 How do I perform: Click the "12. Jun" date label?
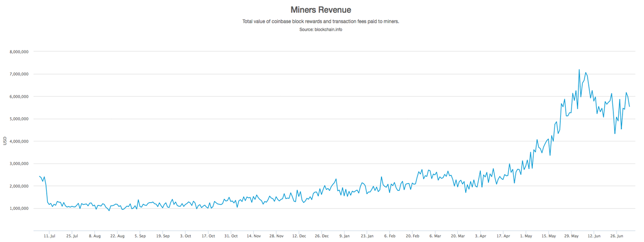pos(595,236)
